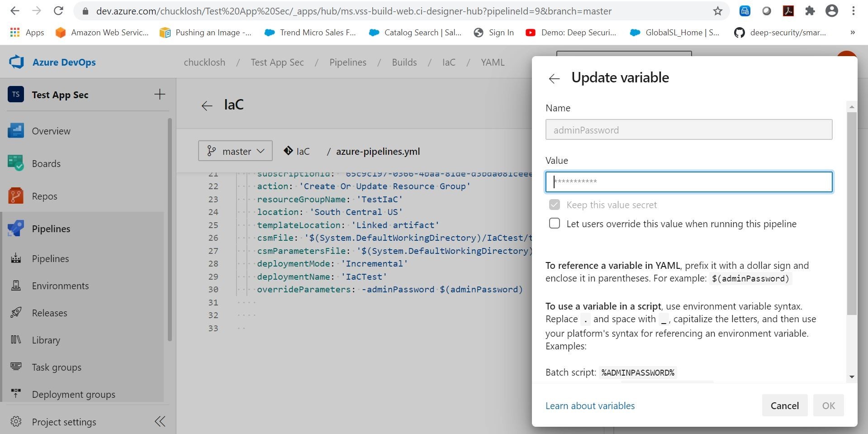The image size is (868, 434).
Task: Open Repos from the sidebar
Action: pos(44,196)
